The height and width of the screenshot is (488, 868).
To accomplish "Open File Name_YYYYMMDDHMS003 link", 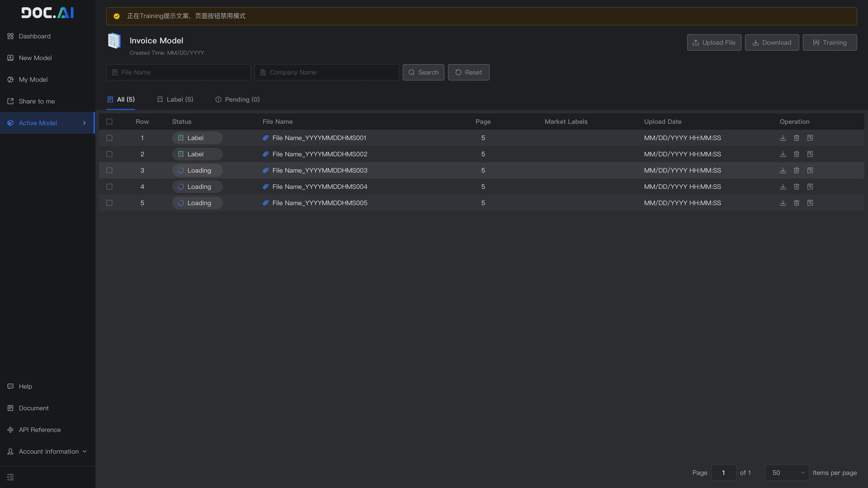I will pyautogui.click(x=319, y=170).
